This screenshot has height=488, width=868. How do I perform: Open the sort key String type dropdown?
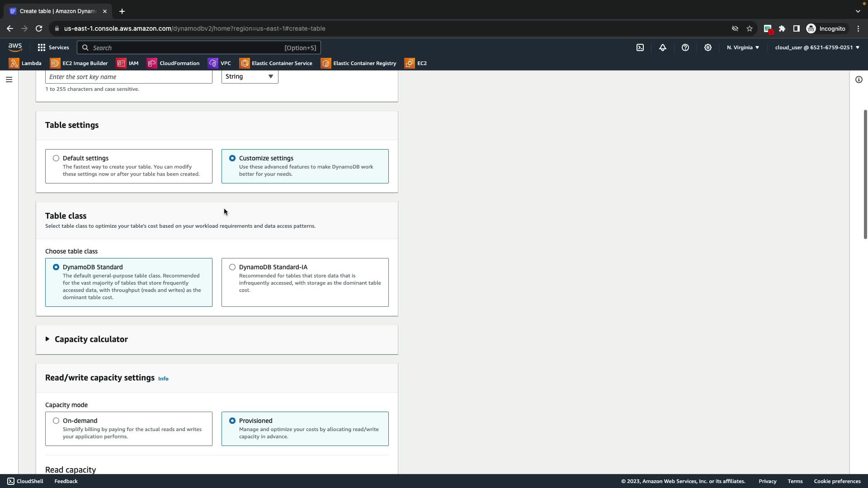click(250, 76)
